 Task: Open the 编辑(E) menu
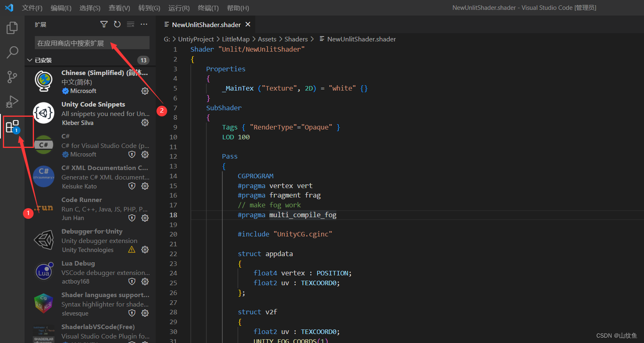(x=61, y=8)
